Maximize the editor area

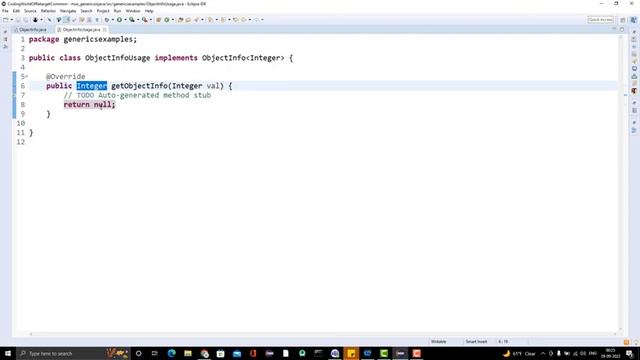pos(622,29)
